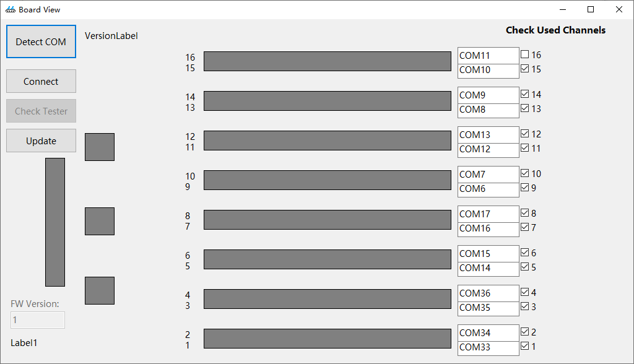
Task: Click the gray bar for channels 2 and 1
Action: click(x=328, y=339)
